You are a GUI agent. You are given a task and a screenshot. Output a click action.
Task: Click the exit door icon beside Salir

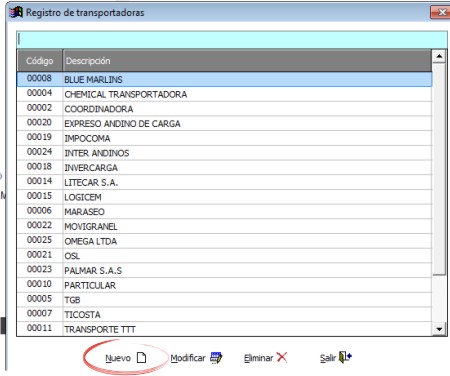point(345,357)
